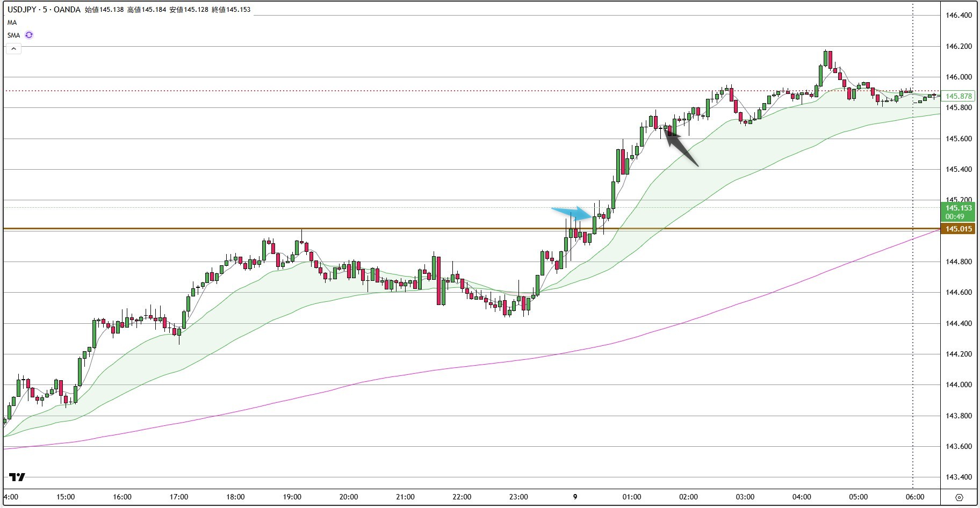Viewport: 980px width, 508px height.
Task: Click the 05:00 time axis label
Action: 858,497
